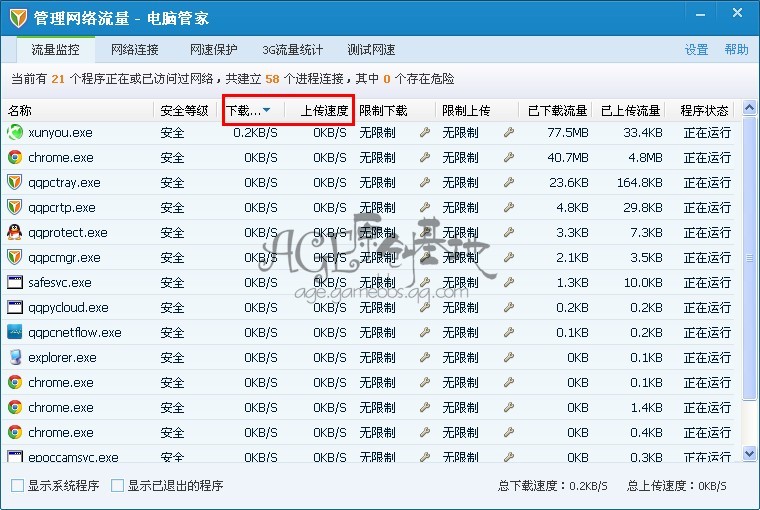Select the safesvc.exe row name
The image size is (760, 510).
[x=60, y=282]
